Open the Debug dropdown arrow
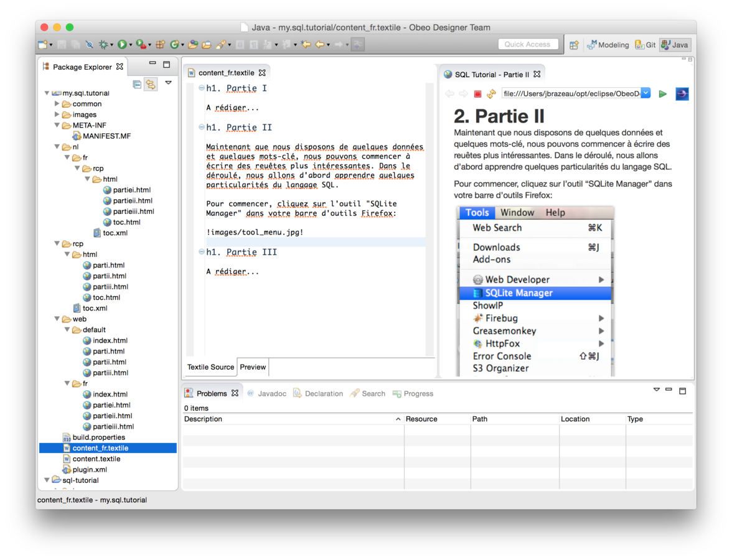 [111, 45]
